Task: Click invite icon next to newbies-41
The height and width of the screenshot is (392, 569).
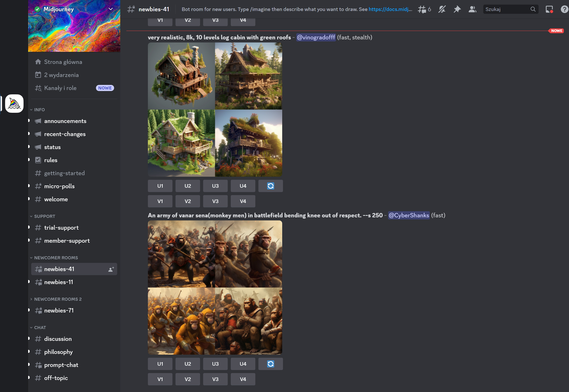Action: 111,269
